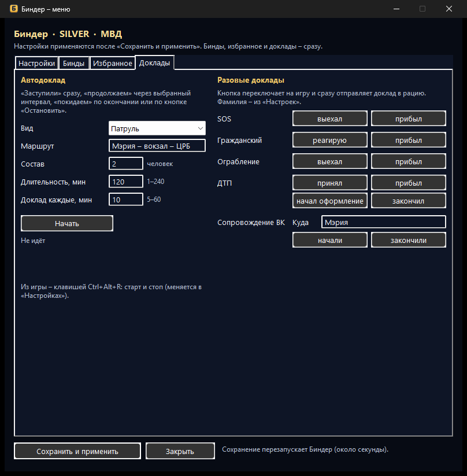Click the 1–240 range hint

[155, 182]
